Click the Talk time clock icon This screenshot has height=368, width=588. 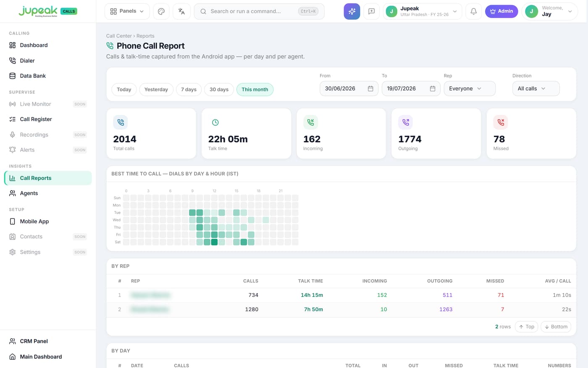click(x=215, y=122)
